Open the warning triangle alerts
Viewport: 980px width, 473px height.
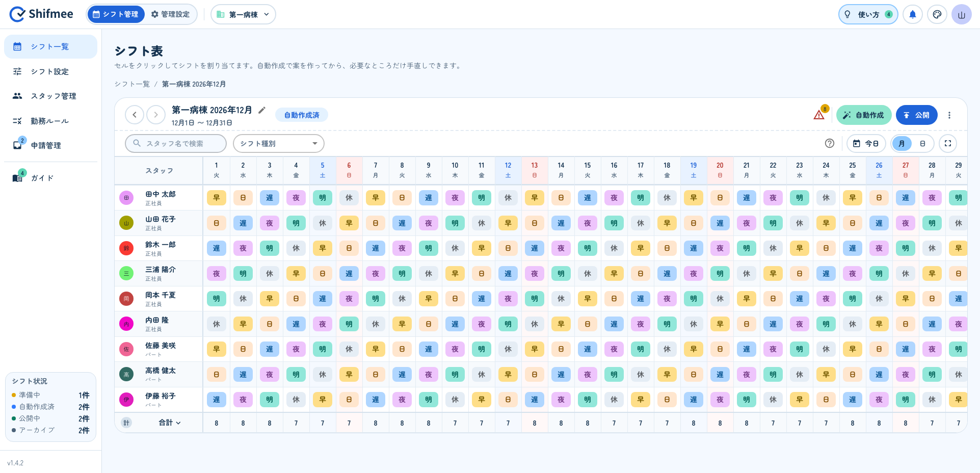819,115
